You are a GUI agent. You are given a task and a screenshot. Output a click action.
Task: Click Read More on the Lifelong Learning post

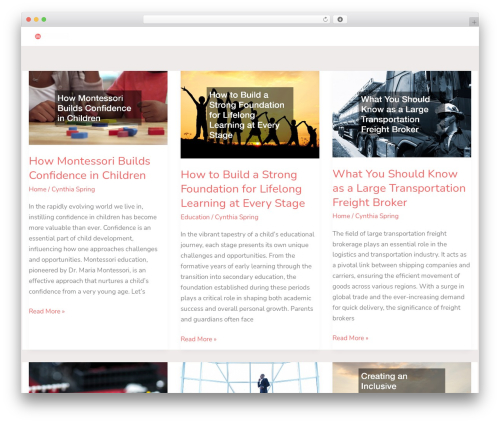(x=198, y=339)
